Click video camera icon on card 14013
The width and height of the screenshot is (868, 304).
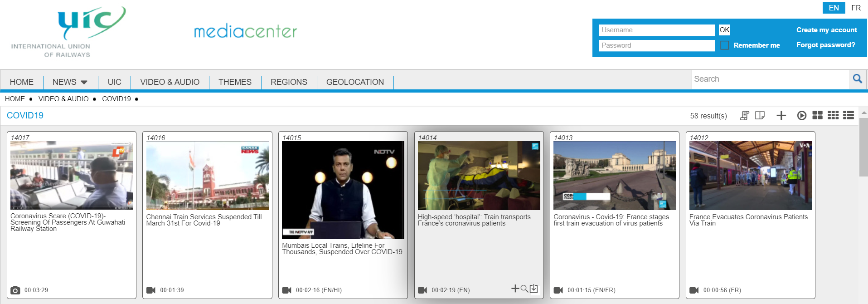point(558,290)
